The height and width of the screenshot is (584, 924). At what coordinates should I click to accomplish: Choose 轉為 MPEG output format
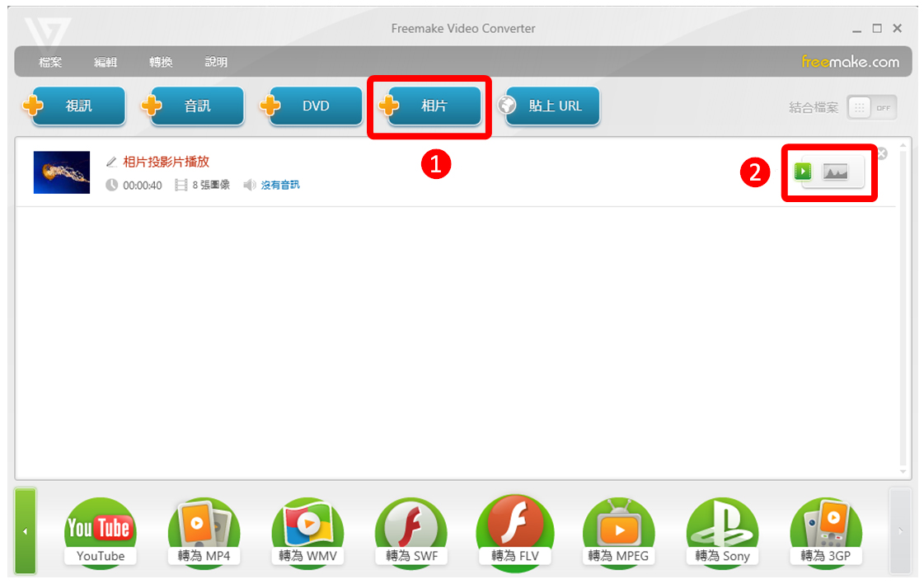tap(619, 533)
